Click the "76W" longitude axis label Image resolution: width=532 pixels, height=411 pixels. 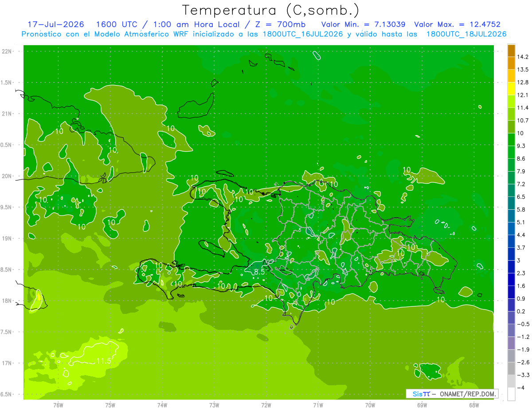tap(58, 405)
